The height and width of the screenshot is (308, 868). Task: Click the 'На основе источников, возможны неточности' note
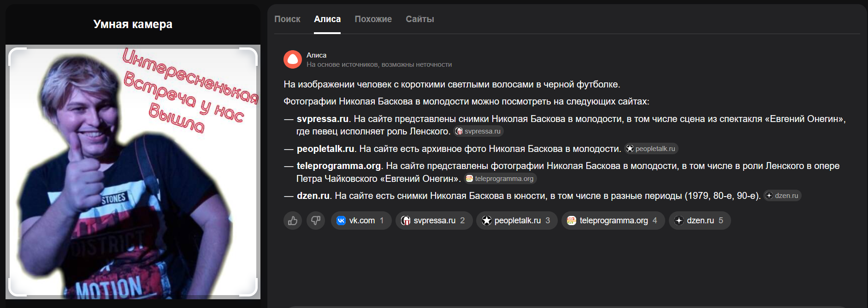pyautogui.click(x=379, y=64)
